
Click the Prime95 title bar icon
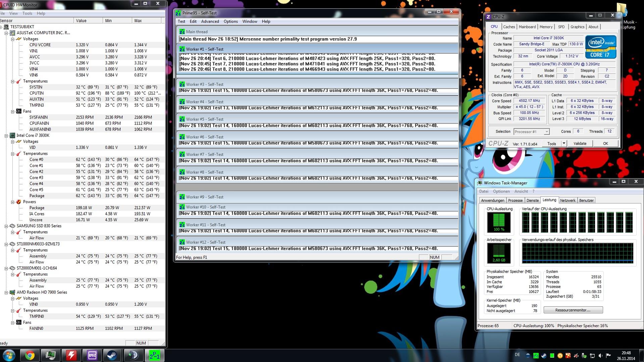178,13
